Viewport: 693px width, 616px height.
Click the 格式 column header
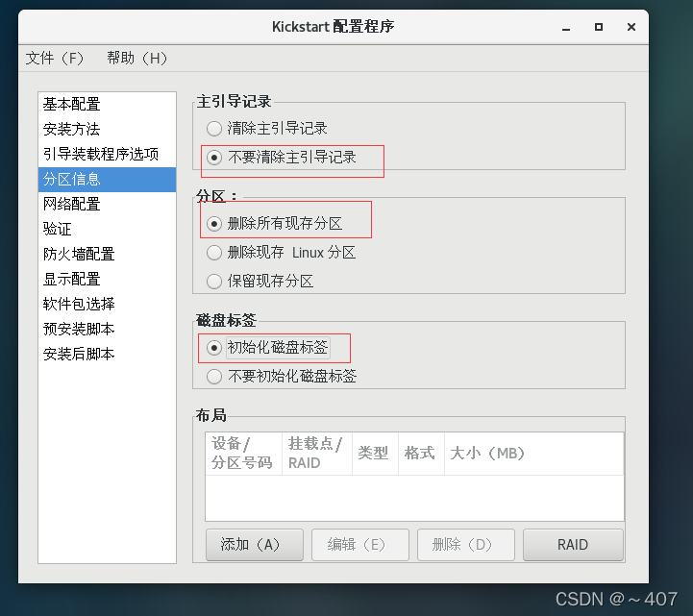pyautogui.click(x=421, y=454)
